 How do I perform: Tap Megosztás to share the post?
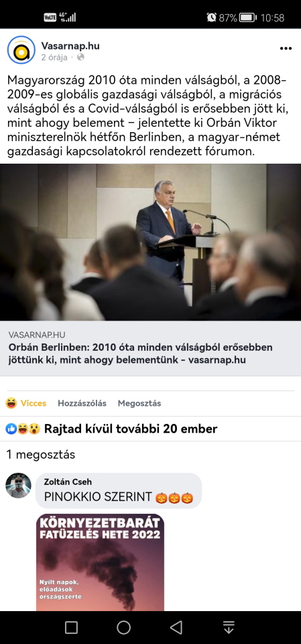tap(139, 403)
